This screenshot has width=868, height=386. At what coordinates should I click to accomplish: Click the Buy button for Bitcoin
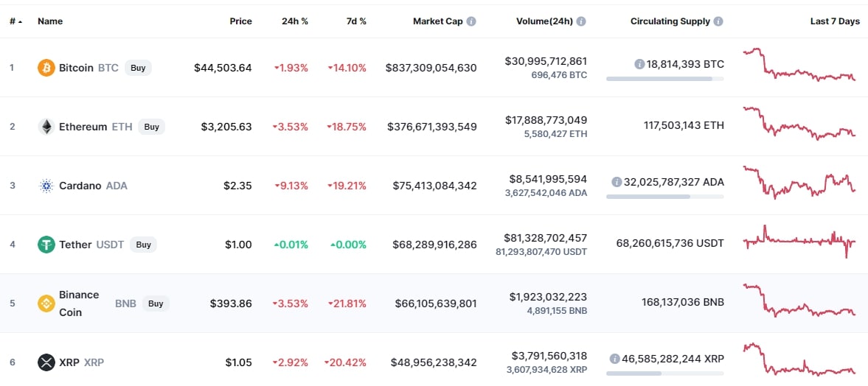coord(138,68)
